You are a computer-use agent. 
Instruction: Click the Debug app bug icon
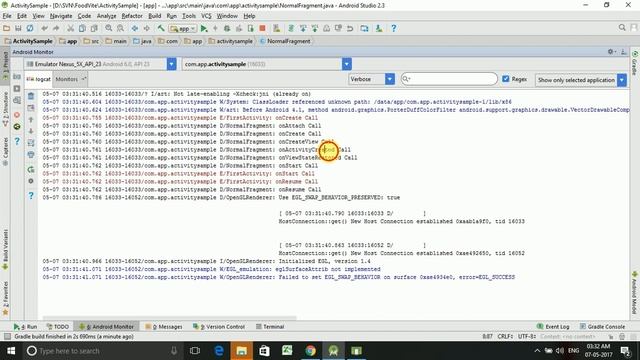(227, 28)
